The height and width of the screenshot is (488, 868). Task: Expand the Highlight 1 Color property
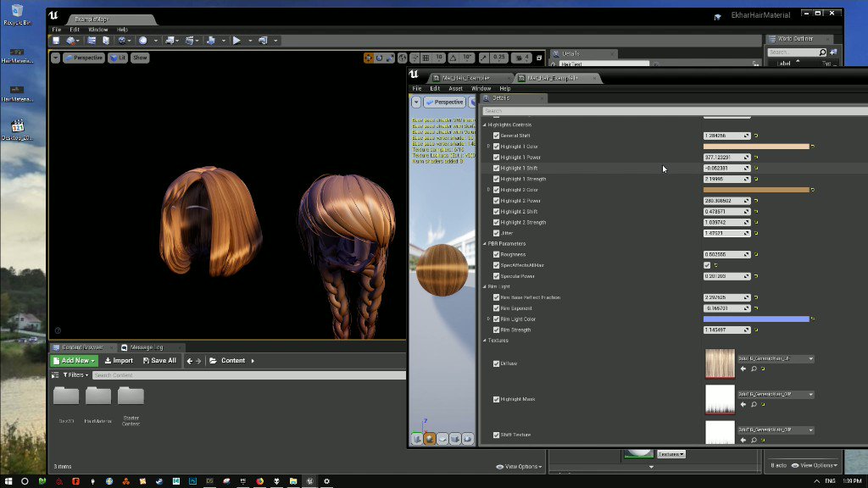point(488,147)
